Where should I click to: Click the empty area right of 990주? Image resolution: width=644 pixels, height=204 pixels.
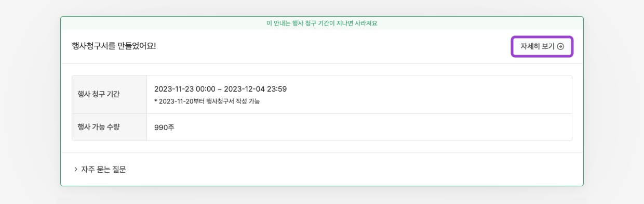373,127
